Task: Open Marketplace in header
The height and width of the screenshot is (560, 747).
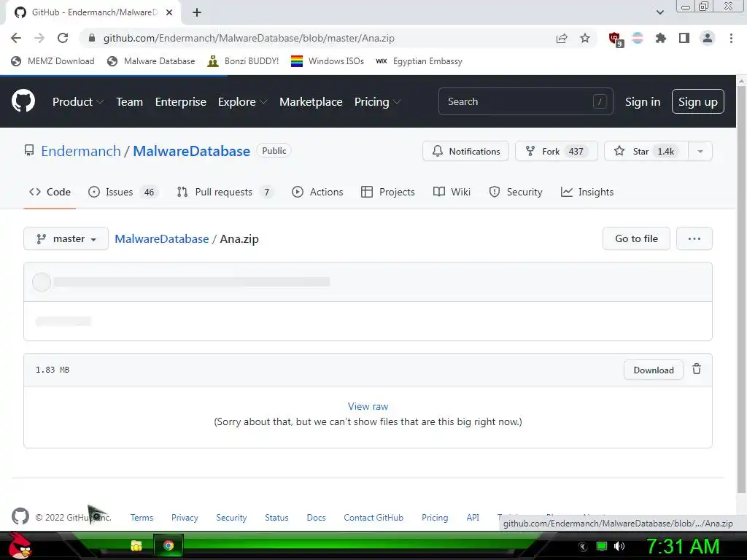Action: click(311, 101)
